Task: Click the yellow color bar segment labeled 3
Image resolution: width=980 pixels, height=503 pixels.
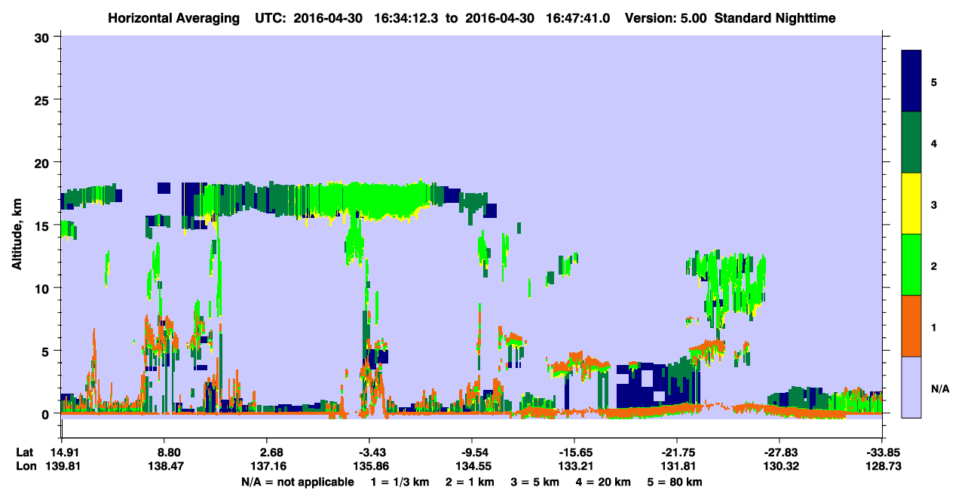Action: (x=911, y=204)
